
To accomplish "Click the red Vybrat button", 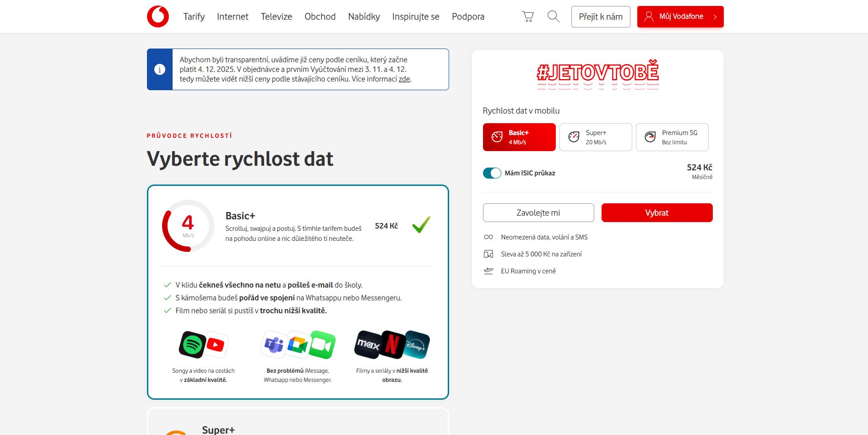I will pos(657,213).
